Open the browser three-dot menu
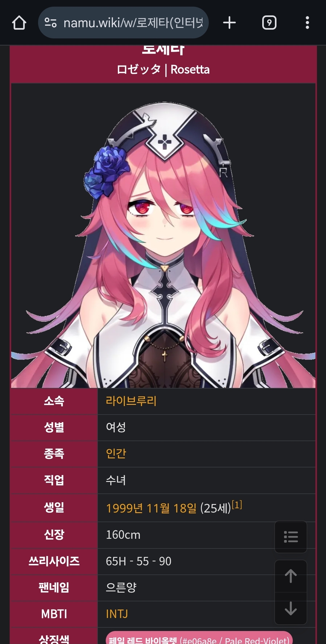Screen dimensions: 326x644 coord(307,23)
